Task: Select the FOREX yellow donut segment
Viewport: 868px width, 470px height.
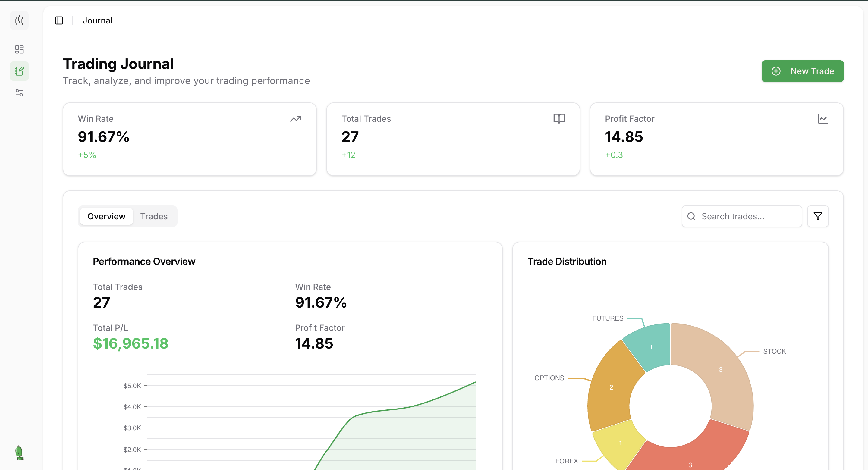Action: click(620, 443)
